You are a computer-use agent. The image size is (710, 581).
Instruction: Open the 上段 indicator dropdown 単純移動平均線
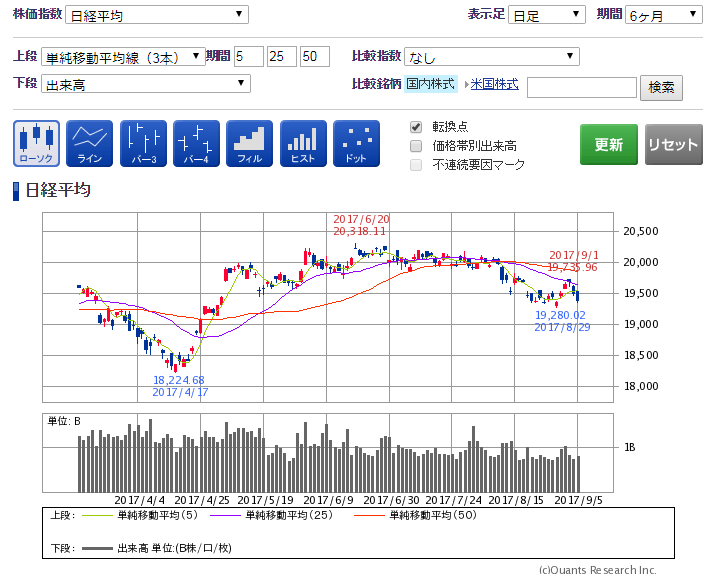point(124,56)
